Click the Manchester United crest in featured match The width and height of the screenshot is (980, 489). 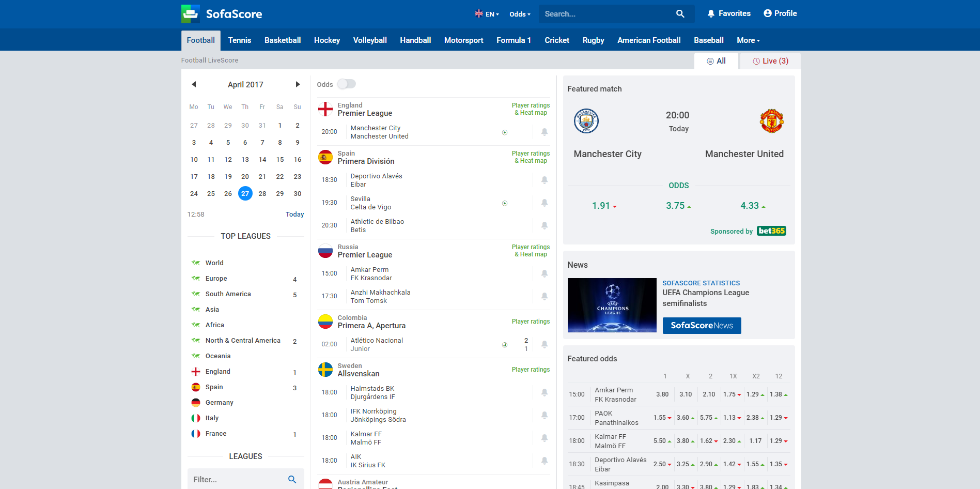tap(771, 121)
